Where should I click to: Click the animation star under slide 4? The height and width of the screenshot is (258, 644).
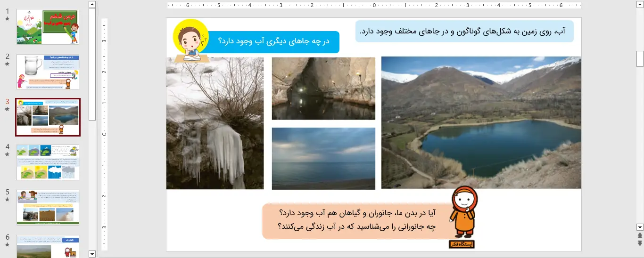(x=7, y=154)
